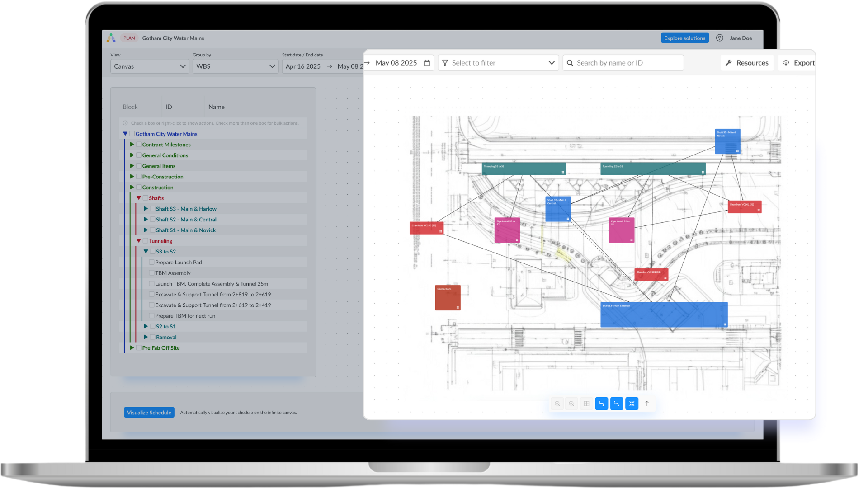Expand the Construction branch
Viewport: 868px width, 488px height.
coord(132,187)
